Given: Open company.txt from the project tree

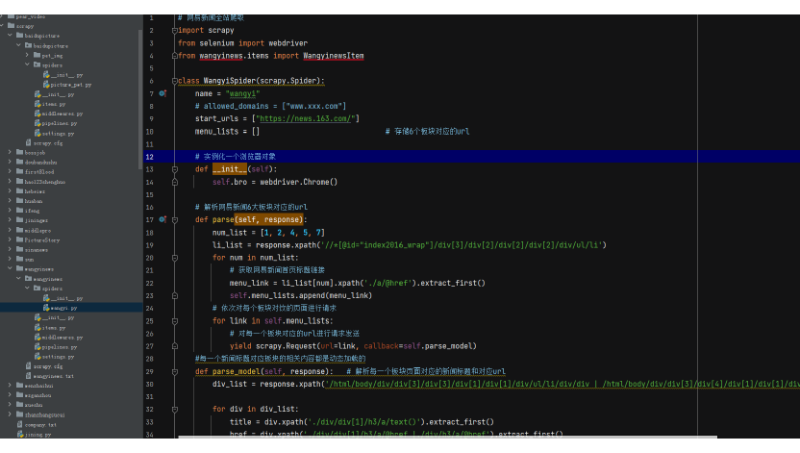Looking at the screenshot, I should (x=40, y=425).
